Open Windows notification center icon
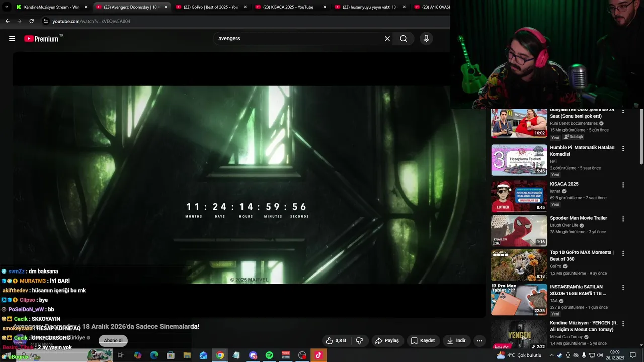 (x=633, y=355)
